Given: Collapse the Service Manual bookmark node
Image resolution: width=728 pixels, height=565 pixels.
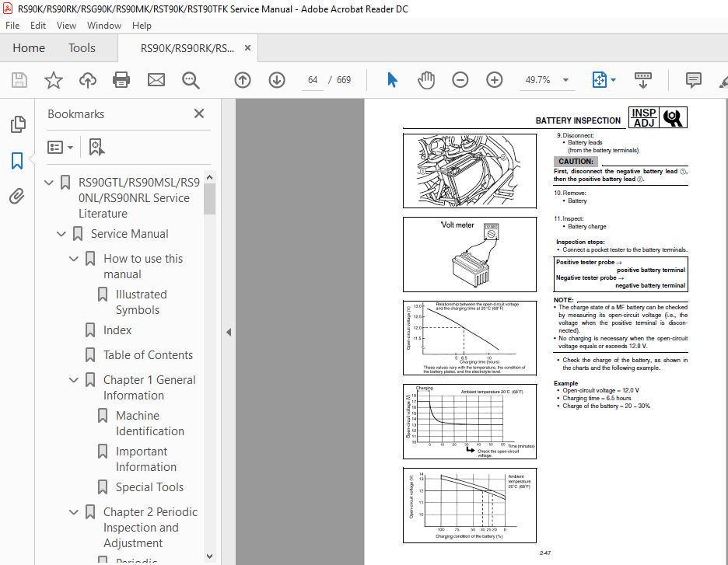Looking at the screenshot, I should pyautogui.click(x=61, y=234).
